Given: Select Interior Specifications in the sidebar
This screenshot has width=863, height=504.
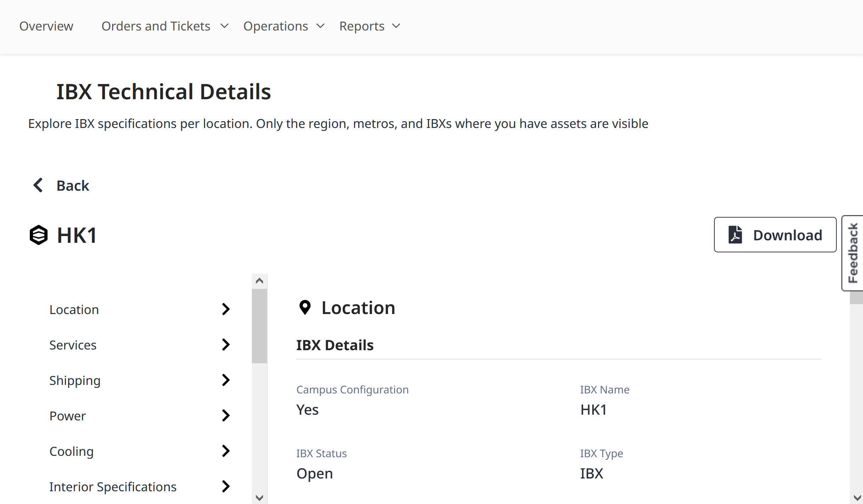Looking at the screenshot, I should pyautogui.click(x=140, y=487).
